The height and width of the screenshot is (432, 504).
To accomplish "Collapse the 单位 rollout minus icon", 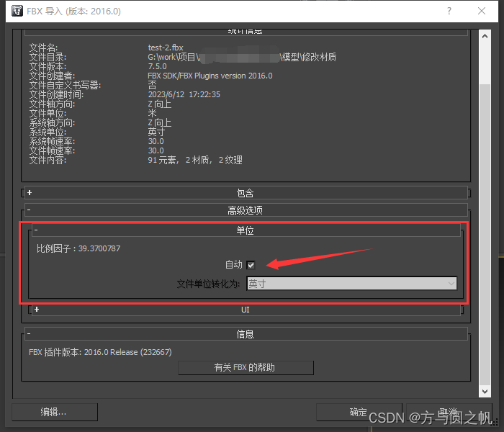I will point(36,230).
